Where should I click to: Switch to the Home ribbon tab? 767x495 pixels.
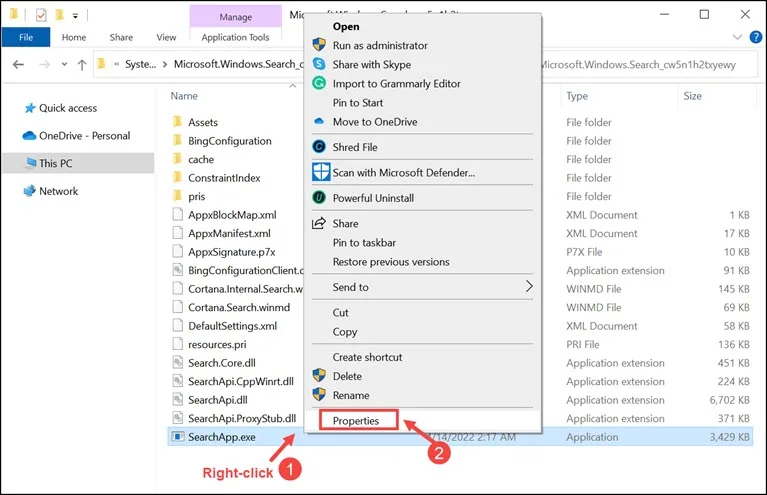74,37
